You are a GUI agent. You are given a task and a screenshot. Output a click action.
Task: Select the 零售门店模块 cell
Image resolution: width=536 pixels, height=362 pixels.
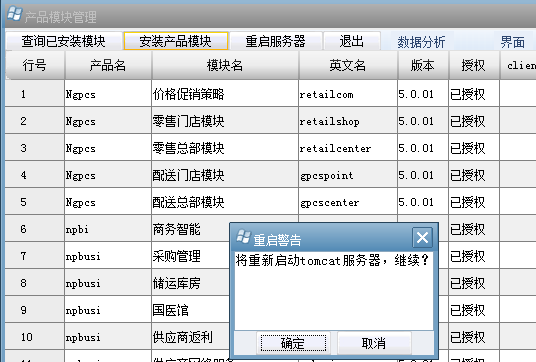(x=225, y=121)
